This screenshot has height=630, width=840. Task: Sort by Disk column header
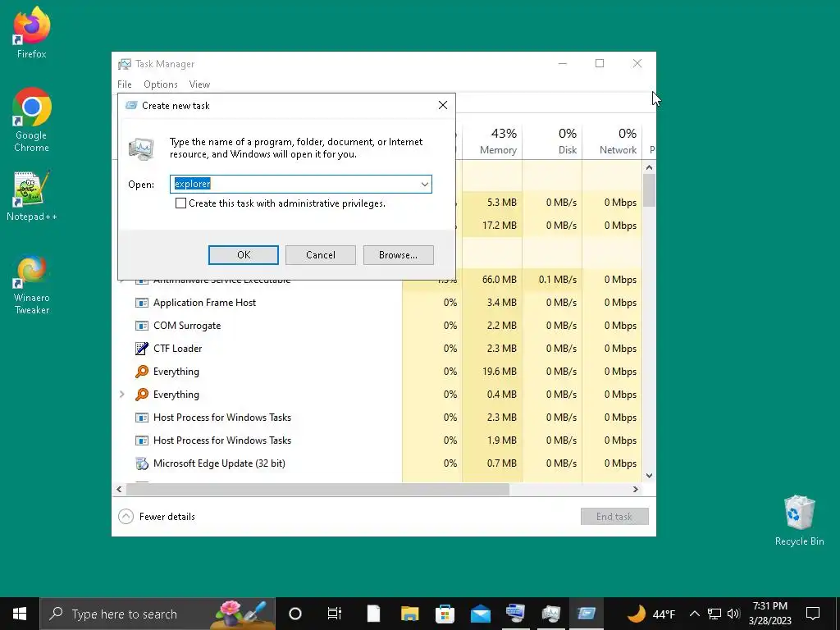tap(552, 141)
